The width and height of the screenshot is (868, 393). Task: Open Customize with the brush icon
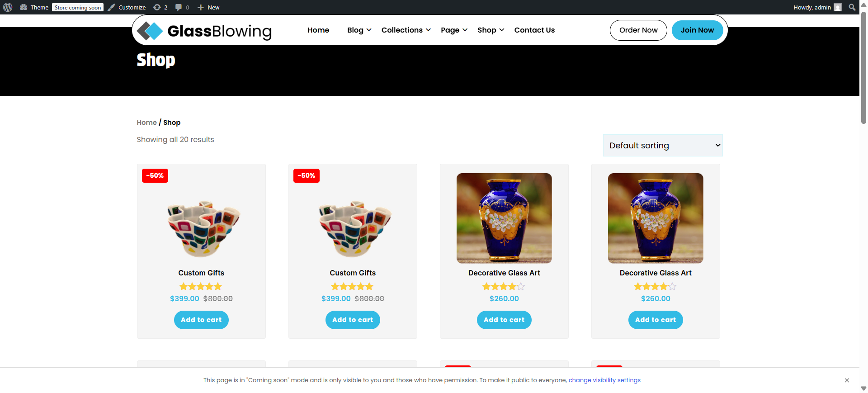[x=112, y=7]
